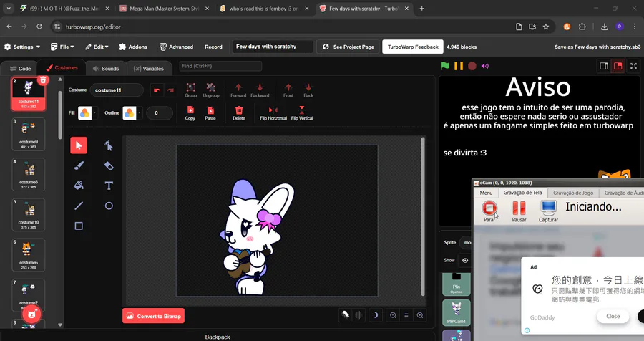644x341 pixels.
Task: Switch to the Sounds tab
Action: coord(106,68)
